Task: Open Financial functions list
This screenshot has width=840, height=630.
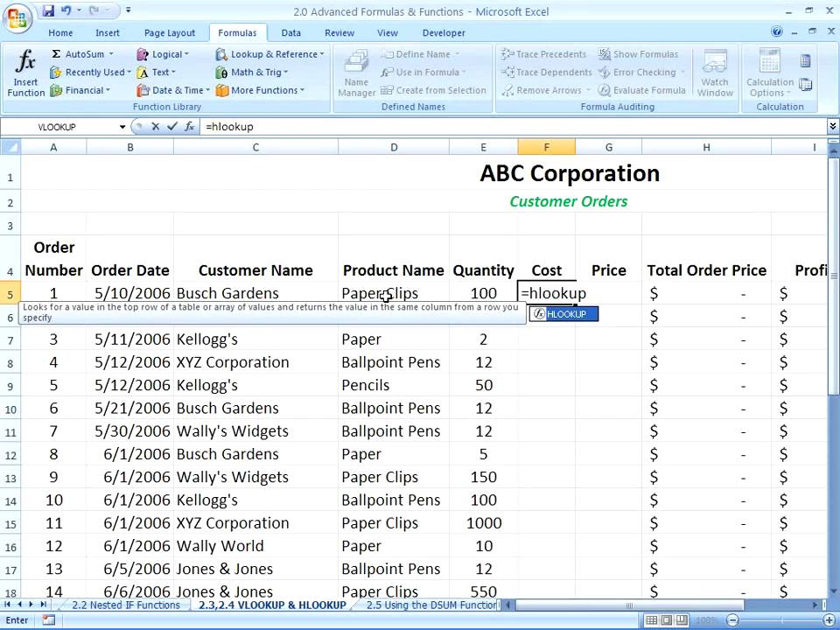Action: click(80, 90)
